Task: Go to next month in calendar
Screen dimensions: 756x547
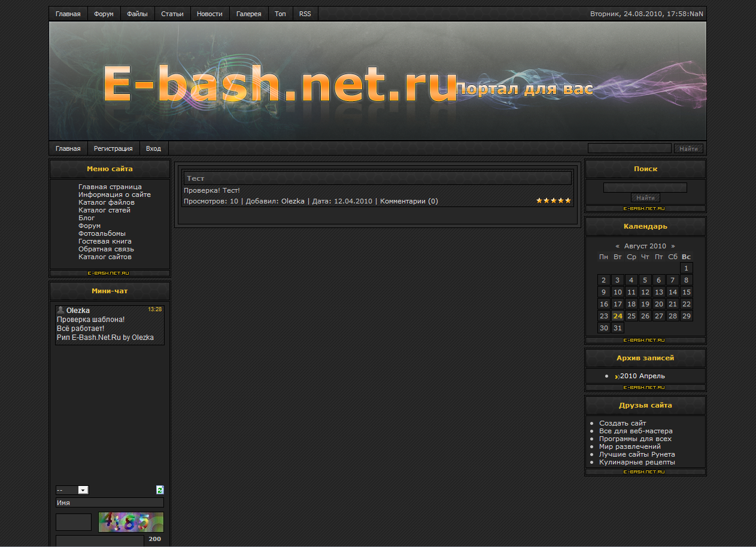Action: tap(673, 246)
